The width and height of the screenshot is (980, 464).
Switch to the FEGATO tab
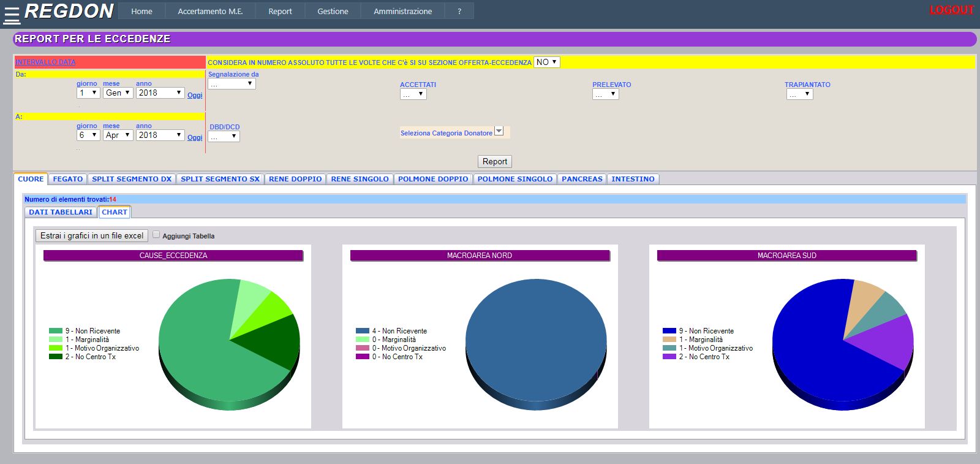point(67,179)
